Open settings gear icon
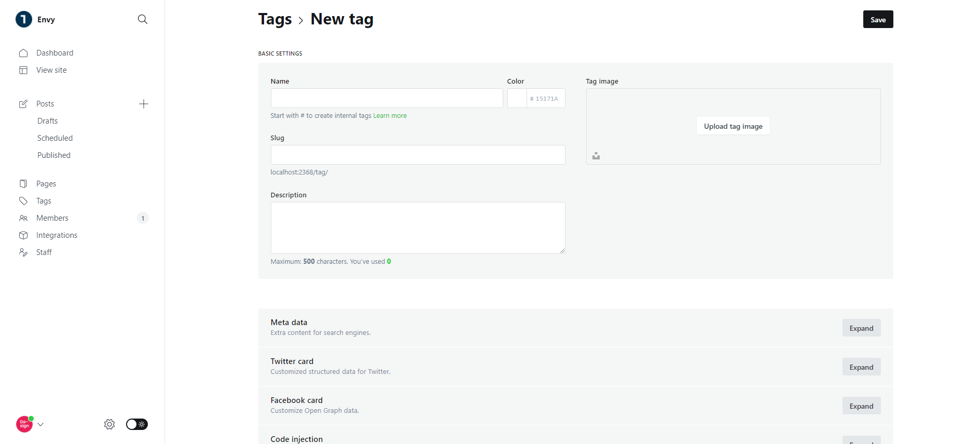Viewport: 980px width, 444px height. point(109,424)
